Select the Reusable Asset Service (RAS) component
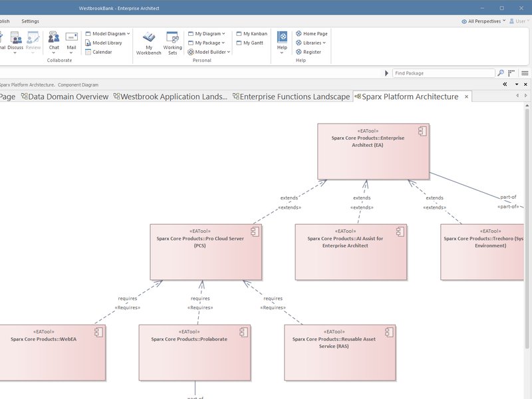Image resolution: width=532 pixels, height=399 pixels. click(x=340, y=352)
